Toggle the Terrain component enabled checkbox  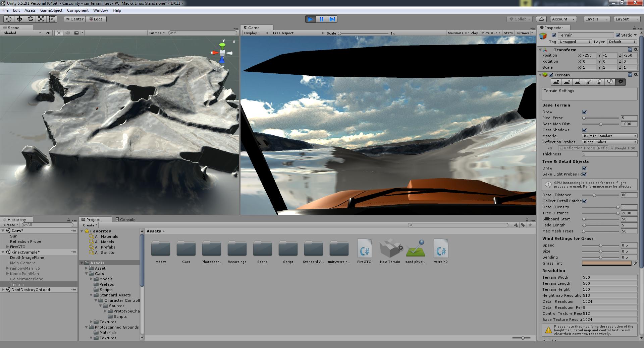pyautogui.click(x=551, y=75)
